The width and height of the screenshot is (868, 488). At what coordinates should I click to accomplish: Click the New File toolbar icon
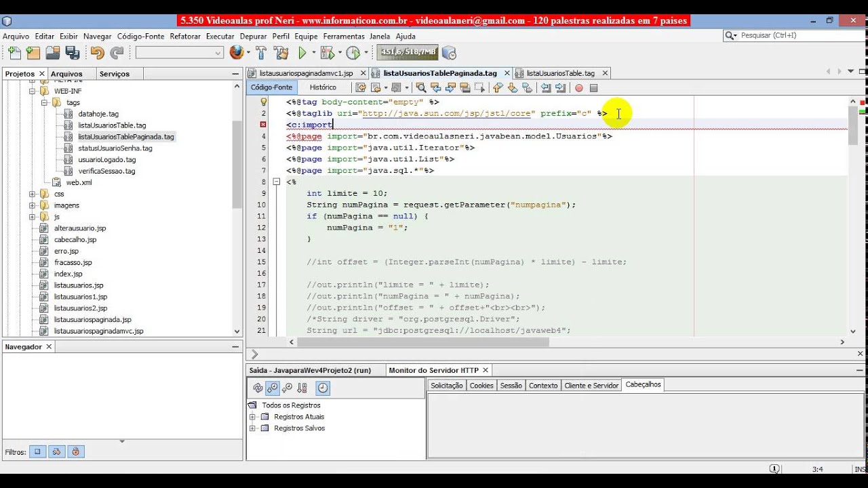14,53
